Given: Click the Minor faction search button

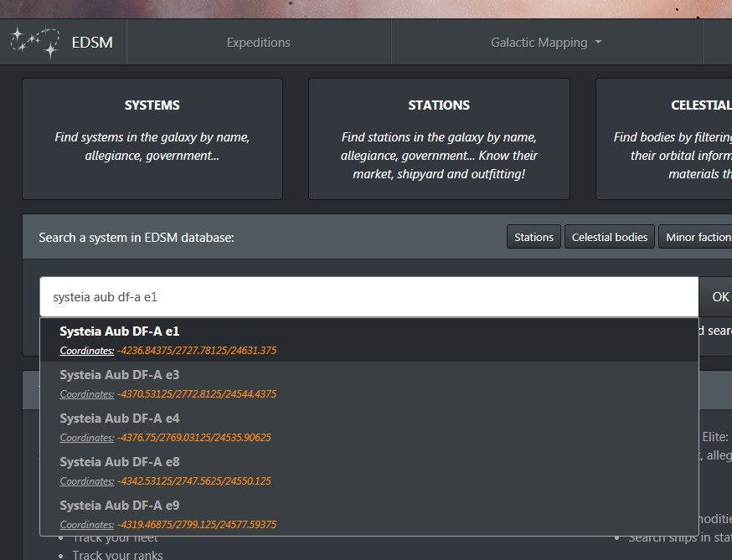Looking at the screenshot, I should pos(696,237).
